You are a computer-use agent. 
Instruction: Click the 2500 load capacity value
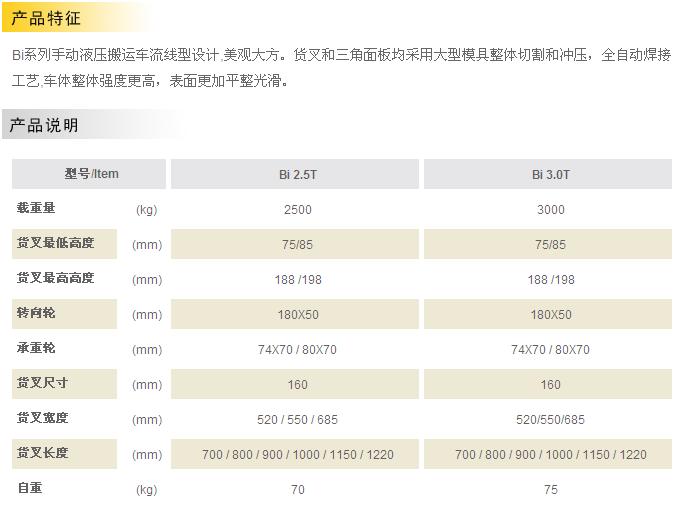297,210
